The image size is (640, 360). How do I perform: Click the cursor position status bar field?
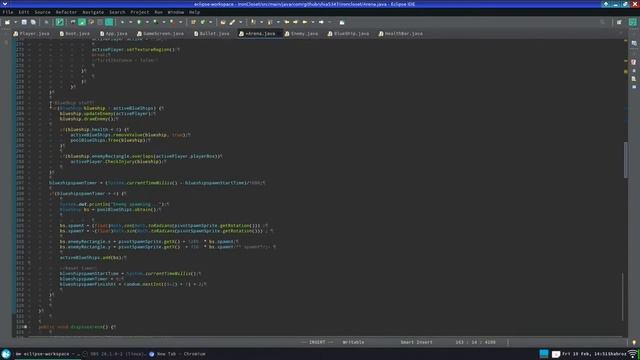[x=476, y=342]
